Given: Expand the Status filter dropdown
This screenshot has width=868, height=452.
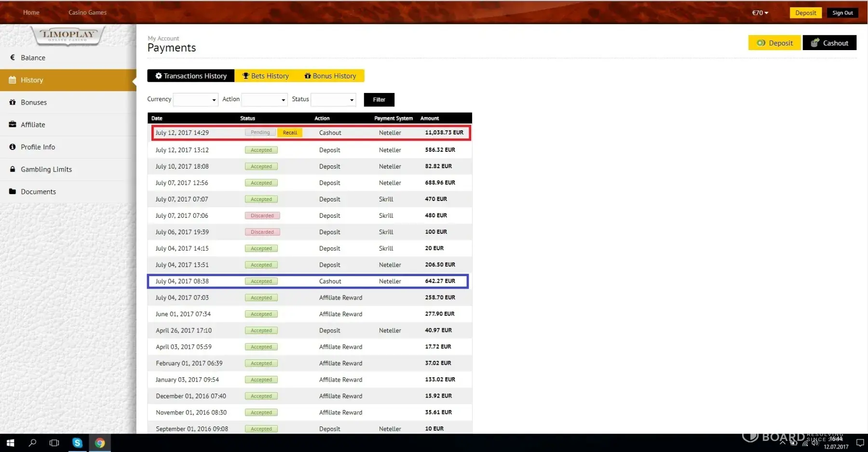Looking at the screenshot, I should (x=333, y=100).
